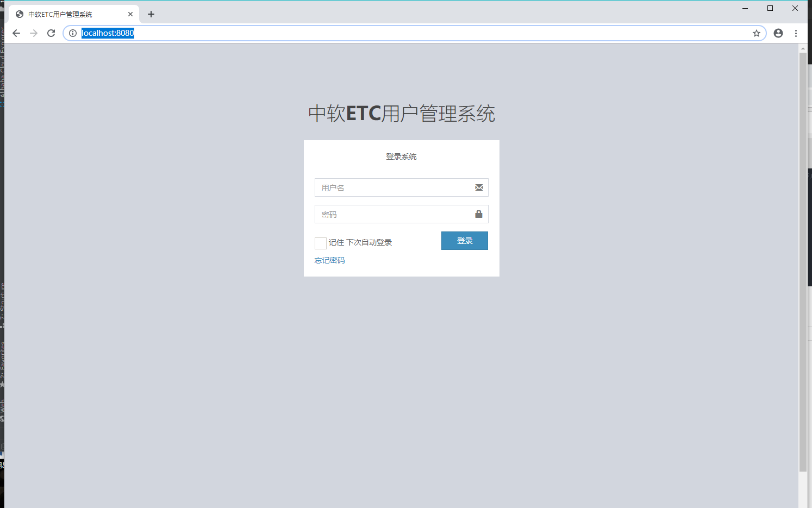Viewport: 812px width, 508px height.
Task: Click the page reload icon
Action: (x=51, y=33)
